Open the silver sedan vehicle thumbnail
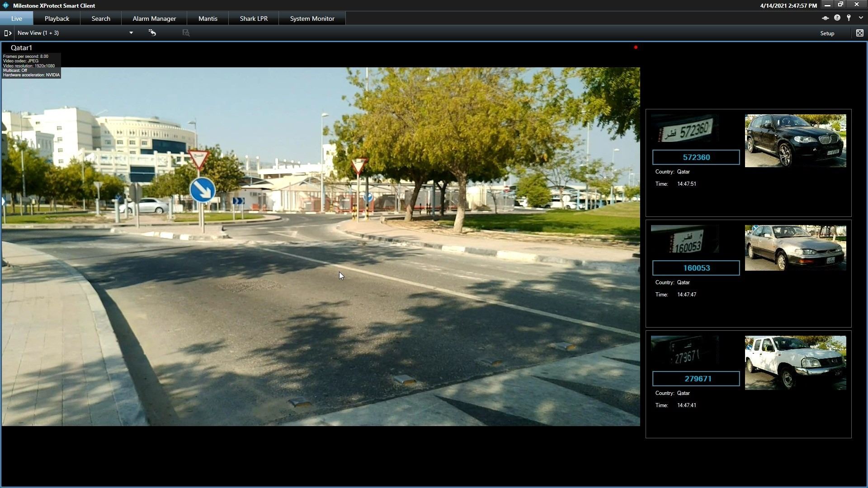This screenshot has width=868, height=488. [795, 248]
